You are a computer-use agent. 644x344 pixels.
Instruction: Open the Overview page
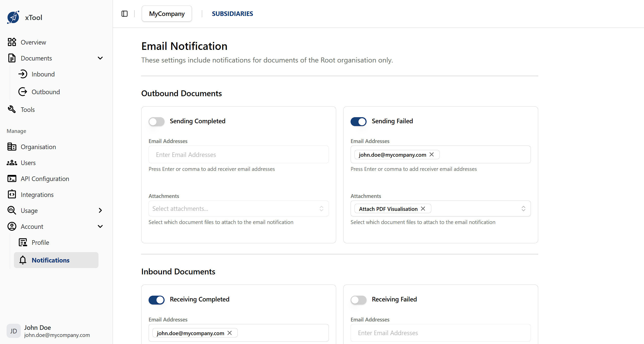pyautogui.click(x=33, y=42)
